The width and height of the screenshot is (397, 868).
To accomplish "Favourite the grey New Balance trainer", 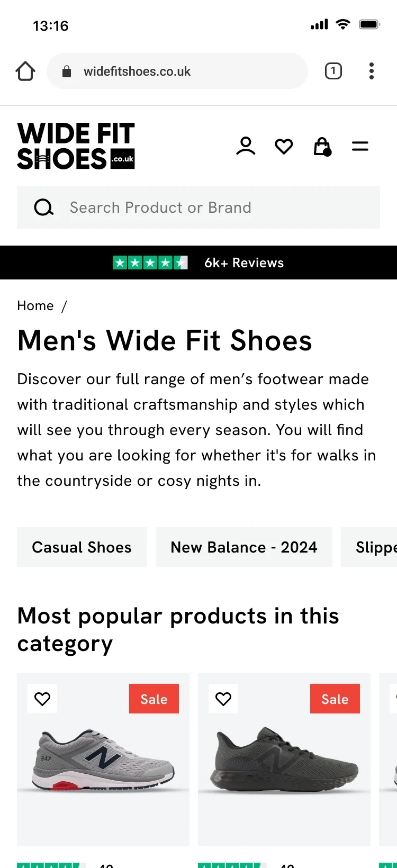I will (x=42, y=699).
